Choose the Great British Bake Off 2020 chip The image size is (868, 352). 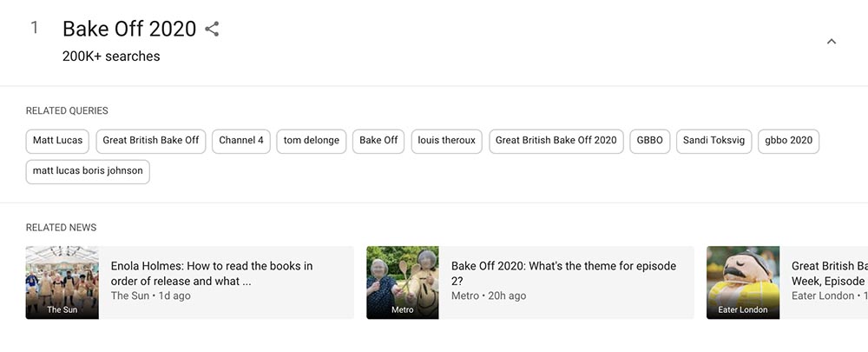point(556,141)
